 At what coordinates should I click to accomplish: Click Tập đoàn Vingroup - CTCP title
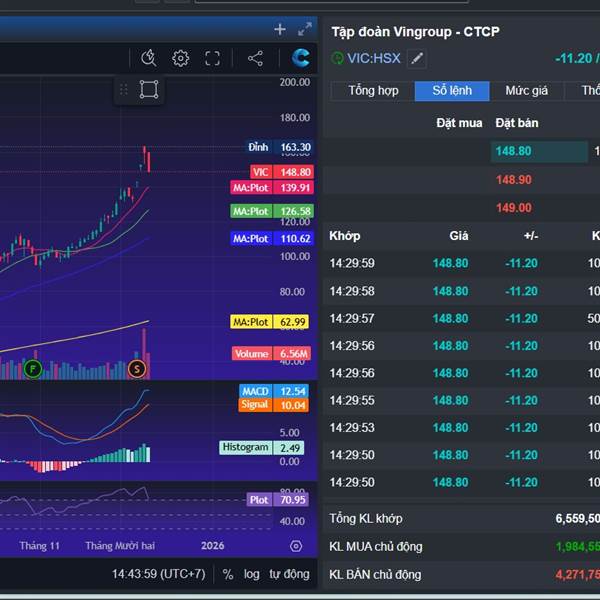[x=415, y=32]
